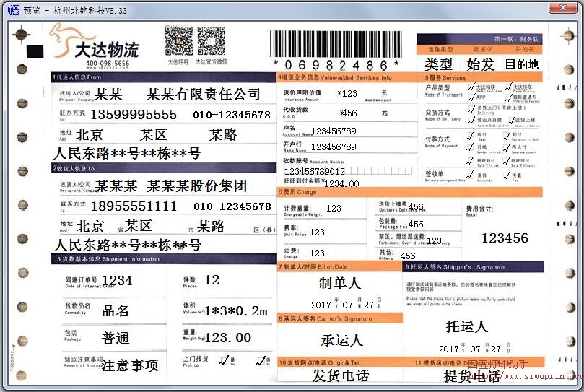Click the top-left crosshair registration mark

[x=21, y=35]
